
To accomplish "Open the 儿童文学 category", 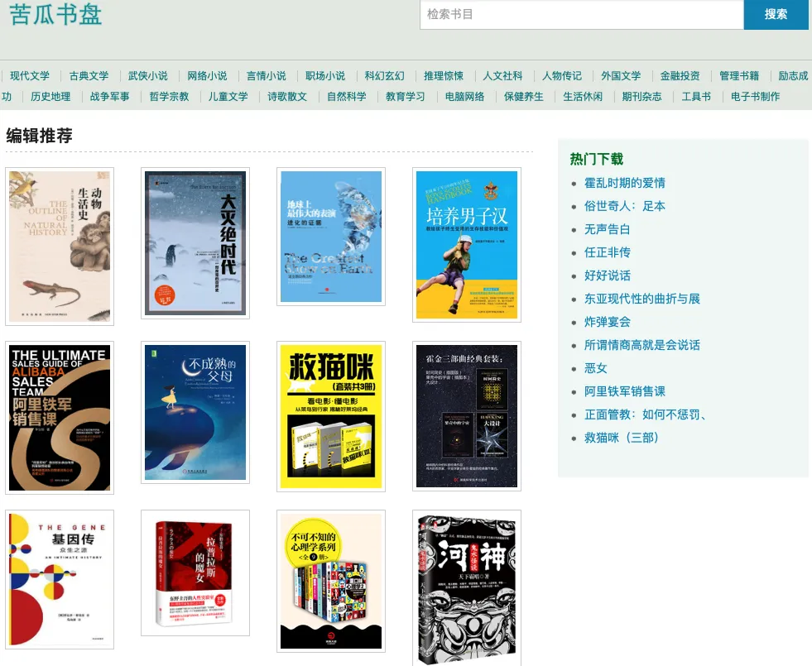I will [x=228, y=97].
